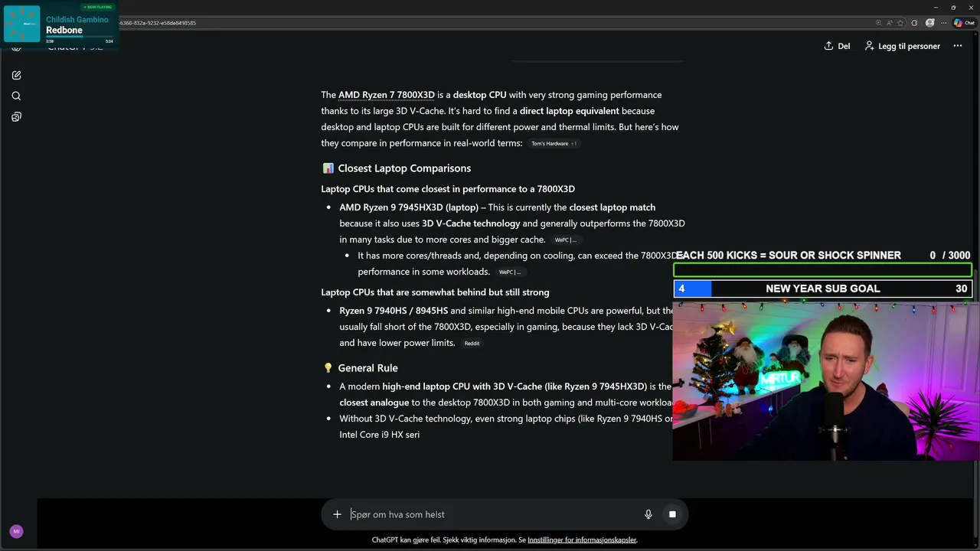
Task: Click the read aloud icon in address bar
Action: [x=890, y=23]
